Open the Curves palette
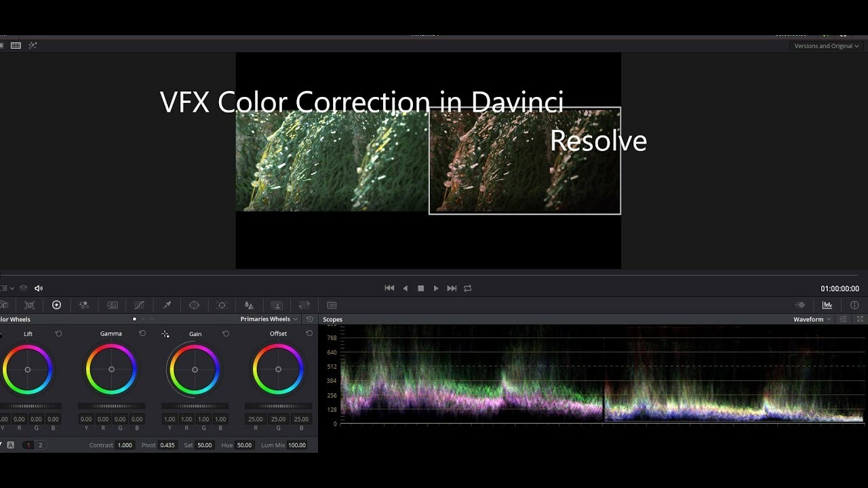 point(140,305)
